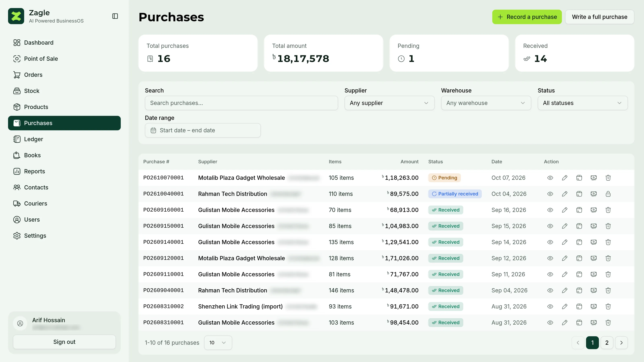Viewport: 644px width, 362px height.
Task: Open Settings in sidebar
Action: [64, 236]
